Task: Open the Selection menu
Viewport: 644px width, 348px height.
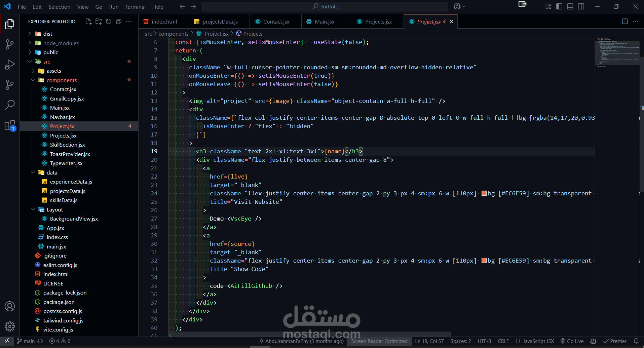Action: (x=59, y=7)
